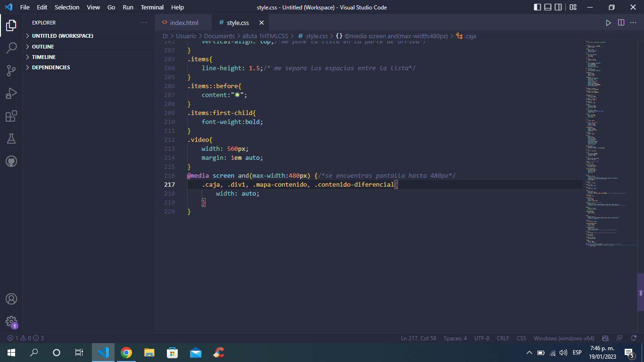Open the Manage gear icon
This screenshot has width=644, height=362.
[x=11, y=321]
